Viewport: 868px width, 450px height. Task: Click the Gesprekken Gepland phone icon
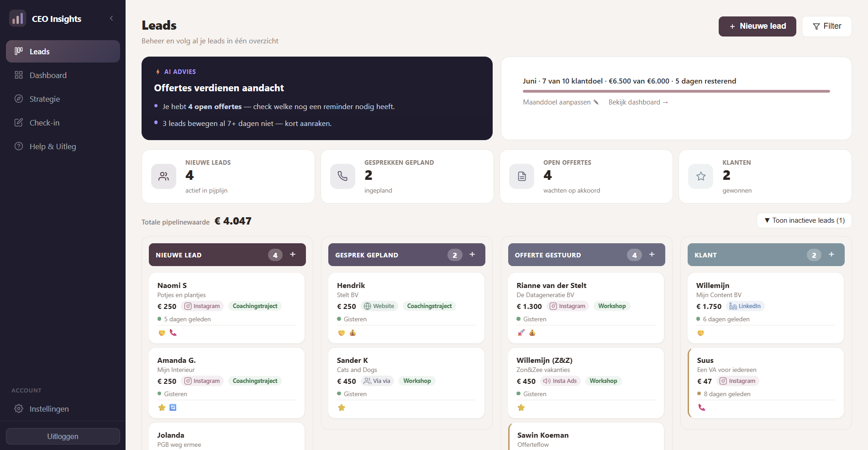[342, 176]
